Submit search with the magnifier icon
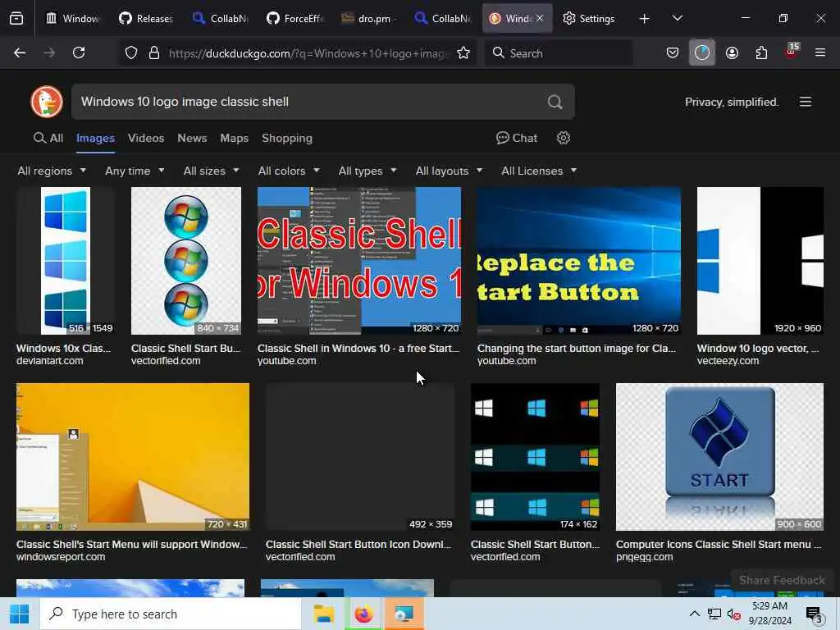This screenshot has width=840, height=630. pos(555,102)
